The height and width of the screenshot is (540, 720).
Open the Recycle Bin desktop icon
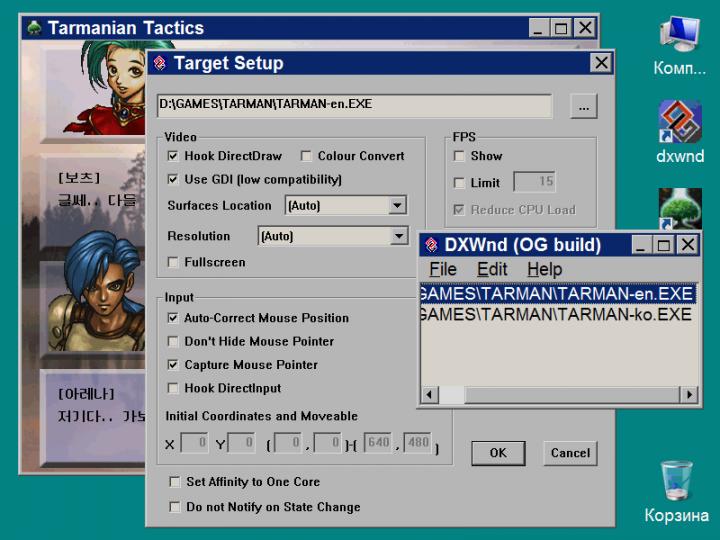coord(677,480)
